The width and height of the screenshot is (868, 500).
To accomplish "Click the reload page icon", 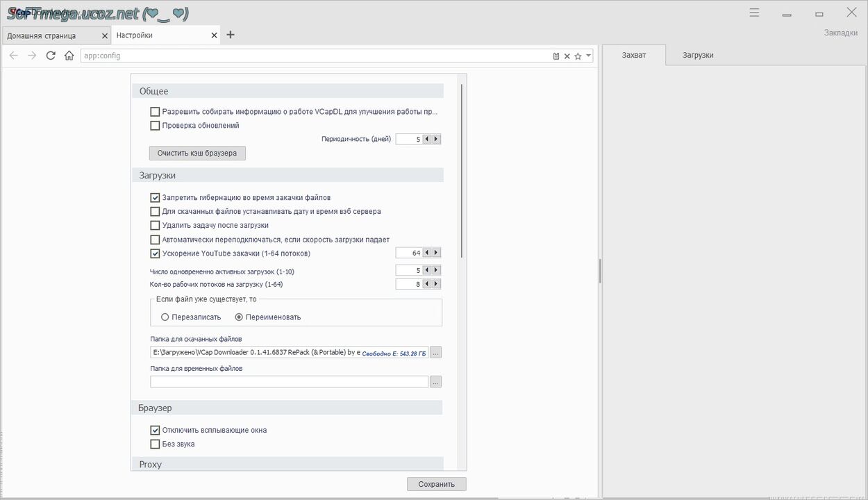I will click(51, 56).
